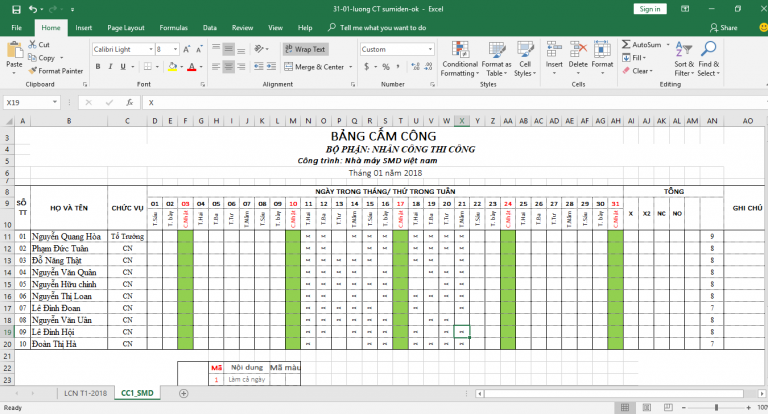Expand the Merge & Center dropdown arrow
The height and width of the screenshot is (414, 768).
pyautogui.click(x=351, y=67)
